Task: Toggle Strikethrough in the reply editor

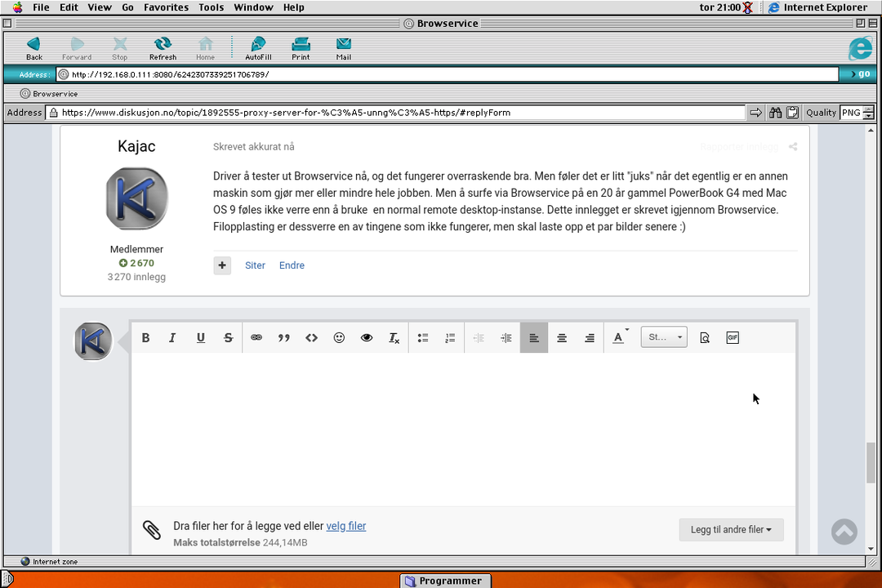Action: [229, 337]
